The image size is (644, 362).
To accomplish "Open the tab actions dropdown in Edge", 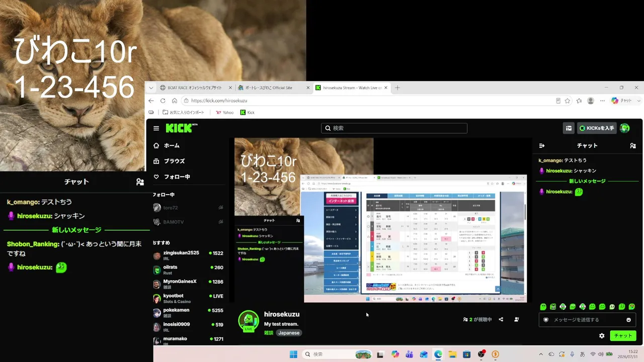I will coord(150,87).
